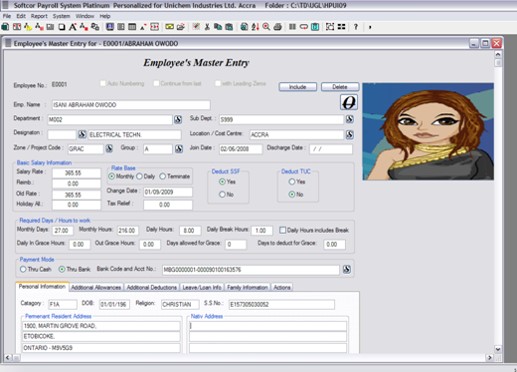This screenshot has height=372, width=517.
Task: Click the printer icon in toolbar
Action: [278, 27]
